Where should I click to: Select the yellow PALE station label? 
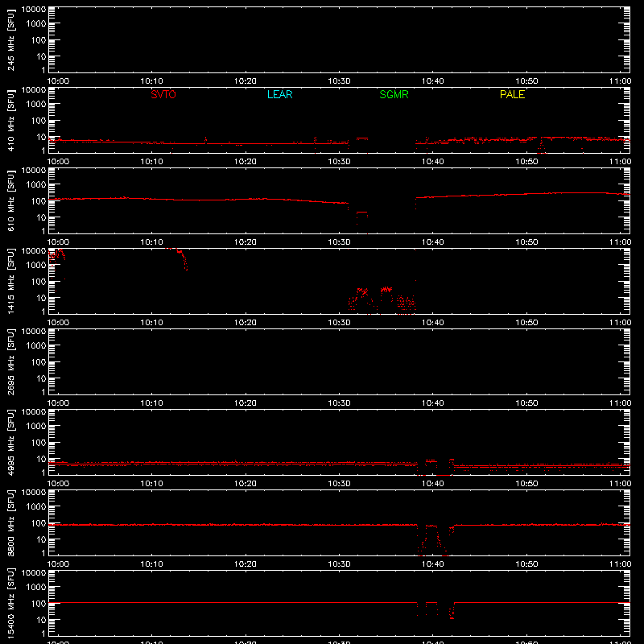point(512,94)
